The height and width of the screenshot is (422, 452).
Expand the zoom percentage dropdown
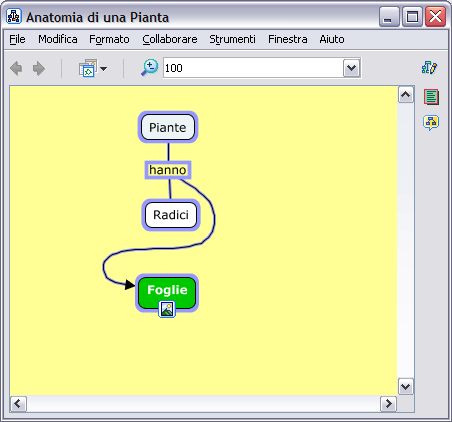point(352,68)
